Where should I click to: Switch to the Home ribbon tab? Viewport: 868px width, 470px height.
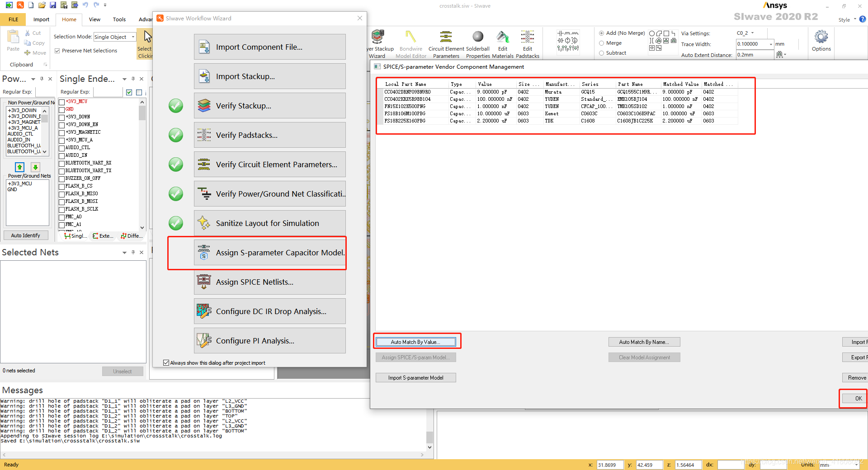tap(69, 19)
